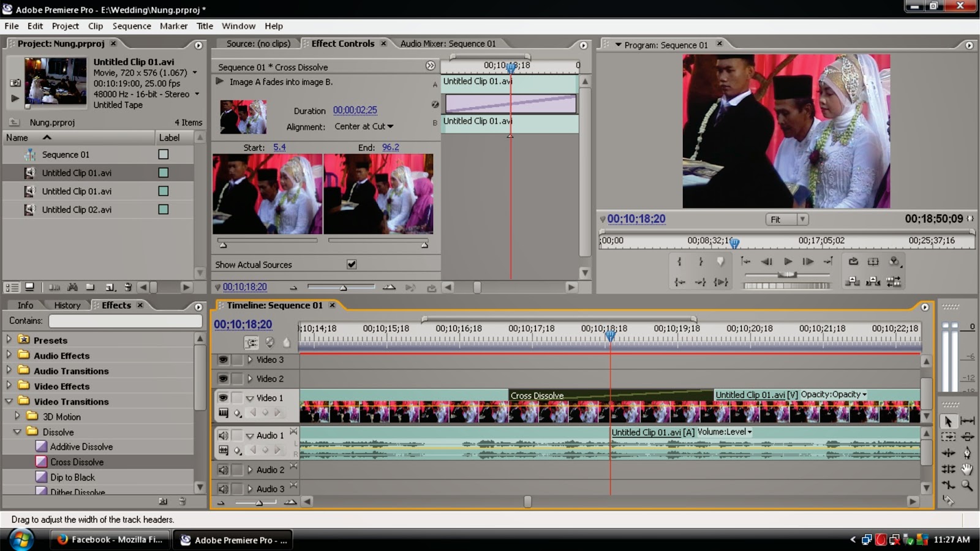Open the Trim monitor
The width and height of the screenshot is (980, 551).
[x=894, y=282]
